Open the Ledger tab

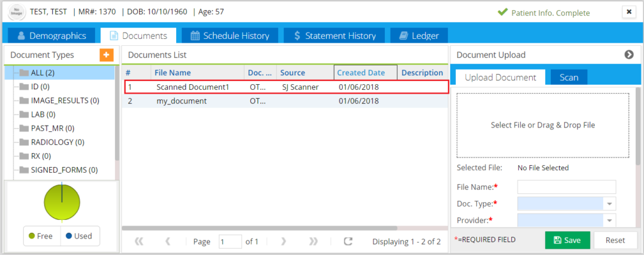pyautogui.click(x=419, y=36)
